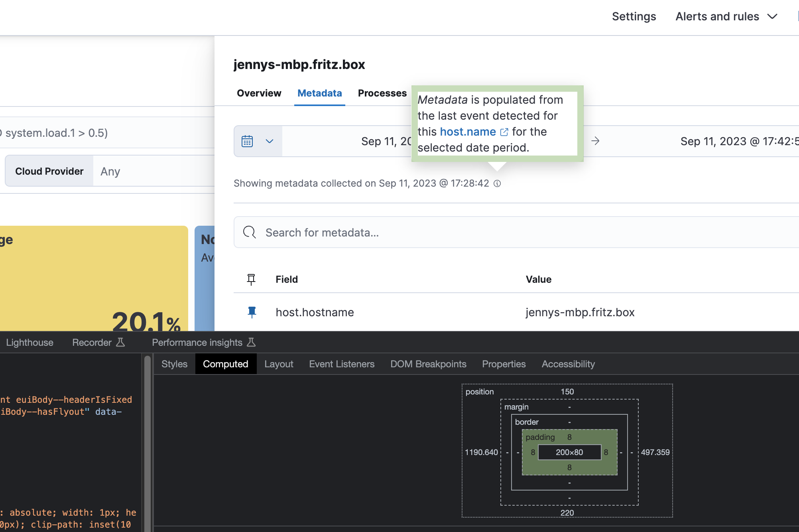Click the pin column header icon
799x532 pixels.
(251, 279)
